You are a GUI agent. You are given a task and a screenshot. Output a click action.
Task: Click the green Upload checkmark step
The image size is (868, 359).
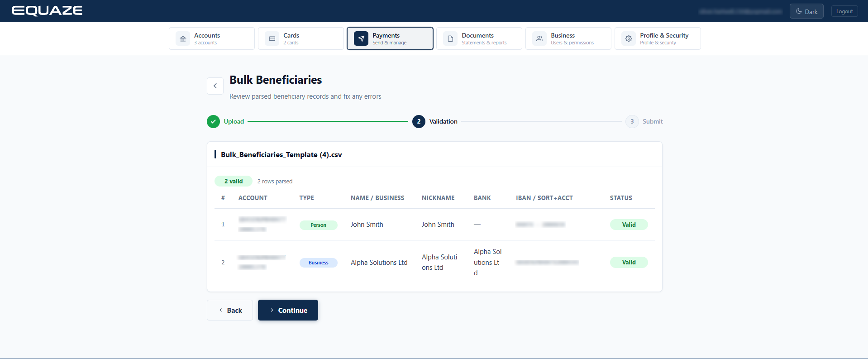point(213,121)
